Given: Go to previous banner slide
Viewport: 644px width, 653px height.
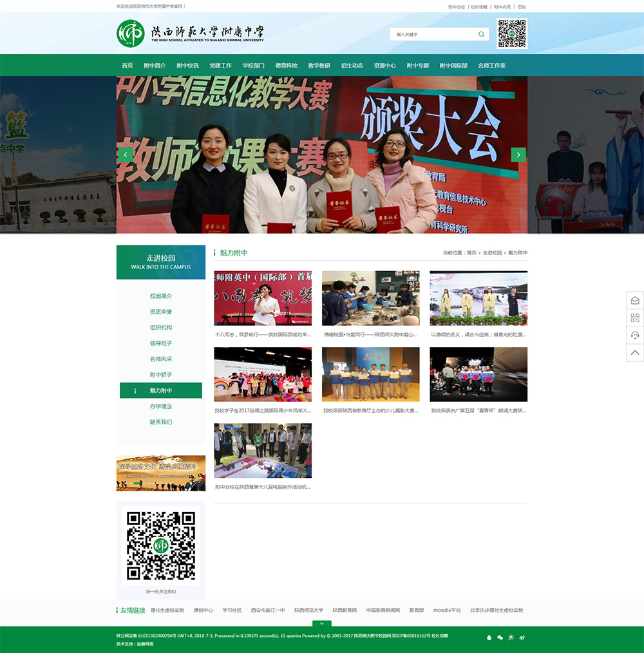Looking at the screenshot, I should 126,155.
